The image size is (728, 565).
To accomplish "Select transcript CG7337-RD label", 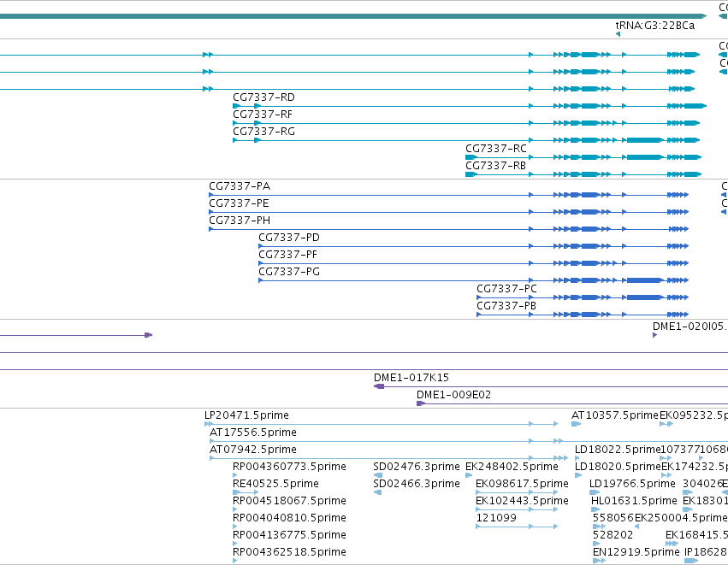I will point(263,97).
